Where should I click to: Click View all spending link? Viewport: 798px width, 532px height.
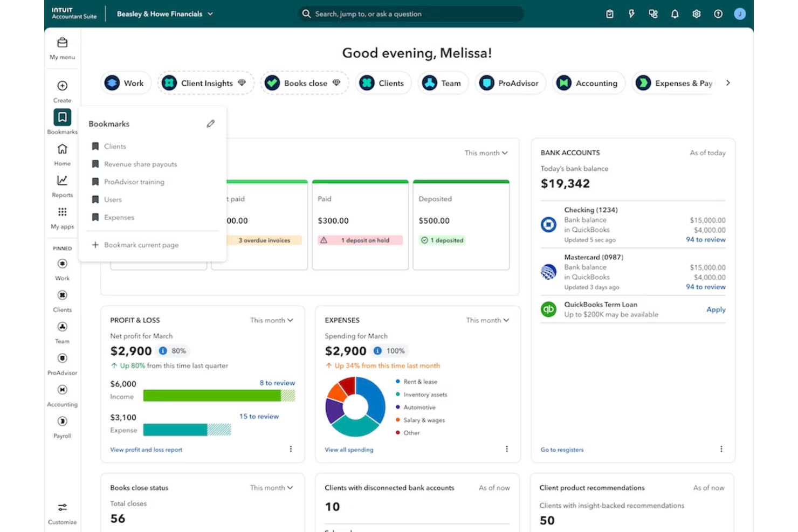pos(349,450)
